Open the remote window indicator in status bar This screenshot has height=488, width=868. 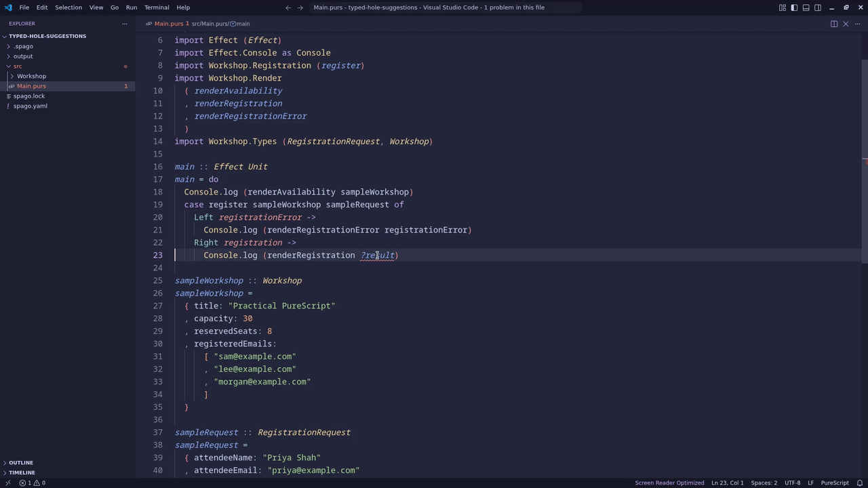click(7, 483)
